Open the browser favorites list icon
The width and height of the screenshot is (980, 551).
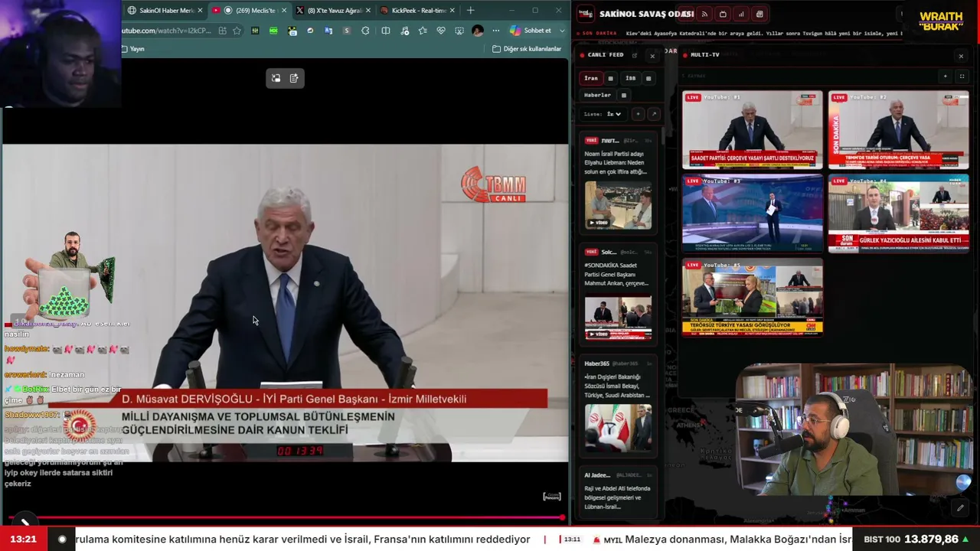coord(423,31)
